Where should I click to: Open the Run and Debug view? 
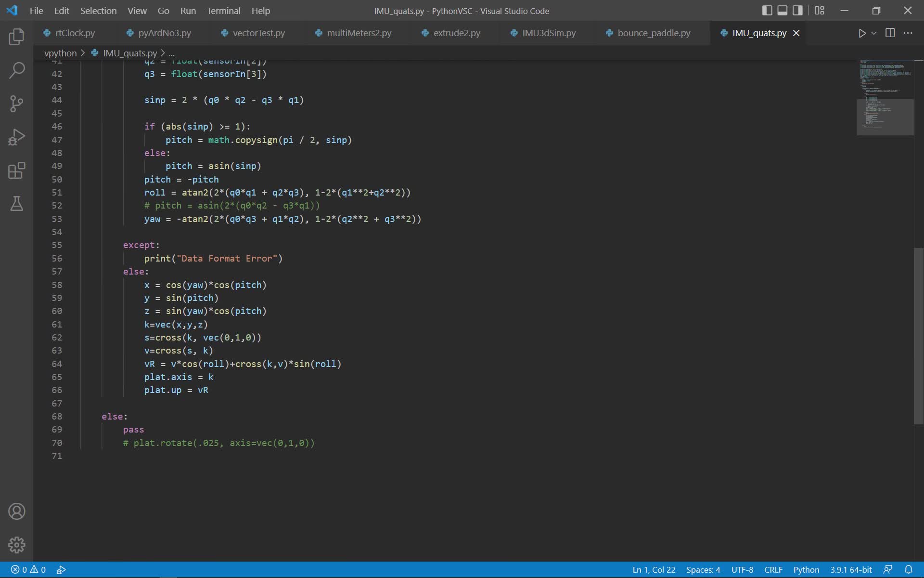click(x=16, y=137)
